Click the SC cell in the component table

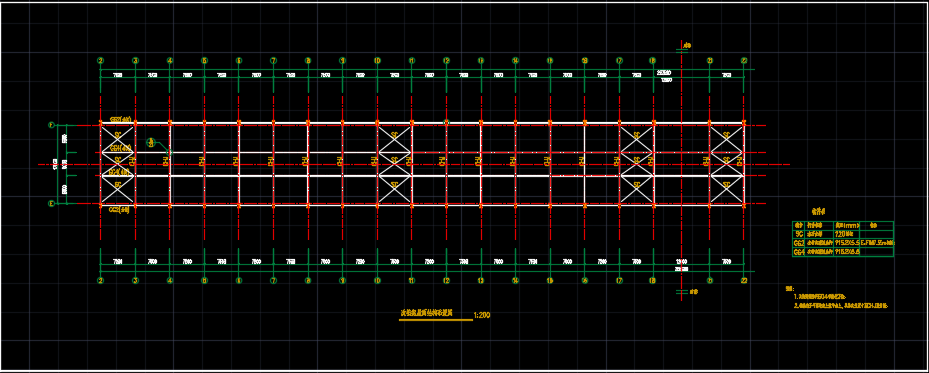pyautogui.click(x=799, y=234)
